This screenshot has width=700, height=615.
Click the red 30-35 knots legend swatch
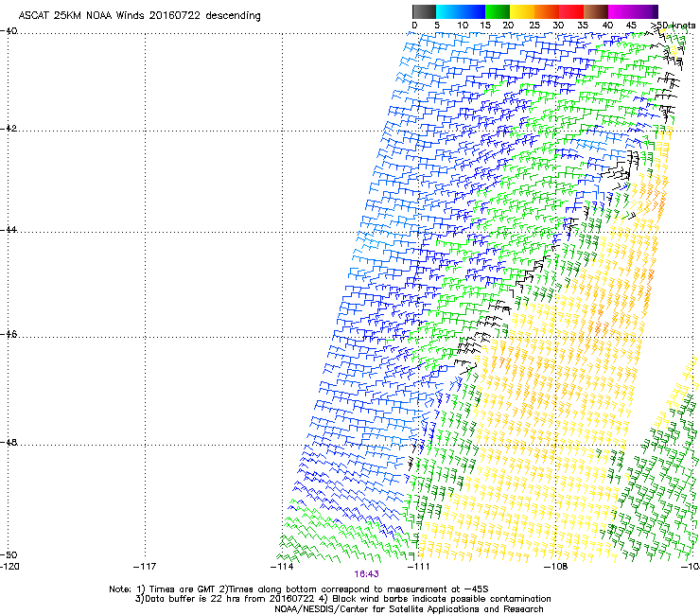pos(571,11)
